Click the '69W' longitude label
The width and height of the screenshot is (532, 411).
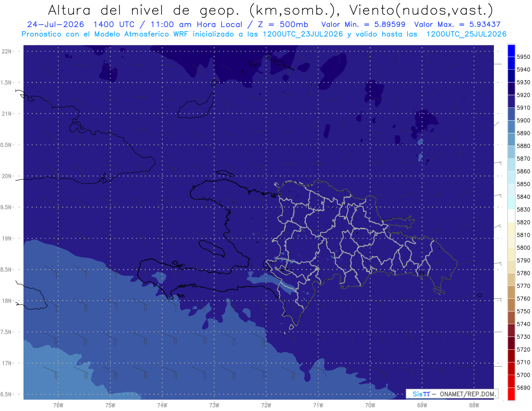coord(422,405)
